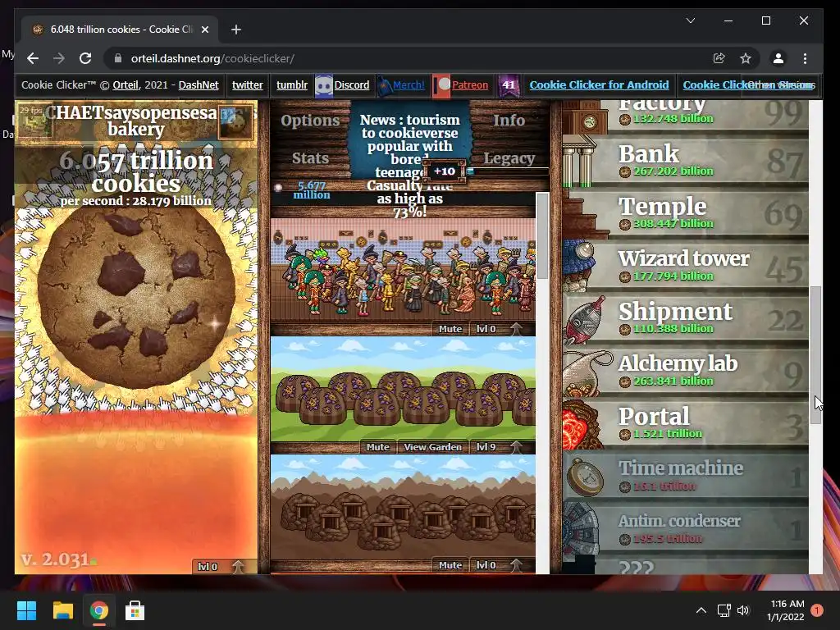This screenshot has height=630, width=840.
Task: Open Windows Start menu
Action: [x=26, y=610]
